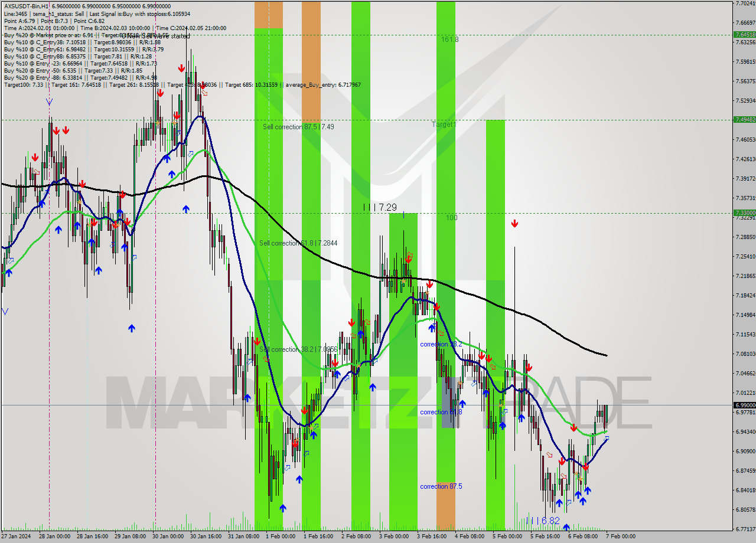756x543 pixels.
Task: Click the 'average_Buy_entry: 6.717967' text
Action: [x=324, y=84]
